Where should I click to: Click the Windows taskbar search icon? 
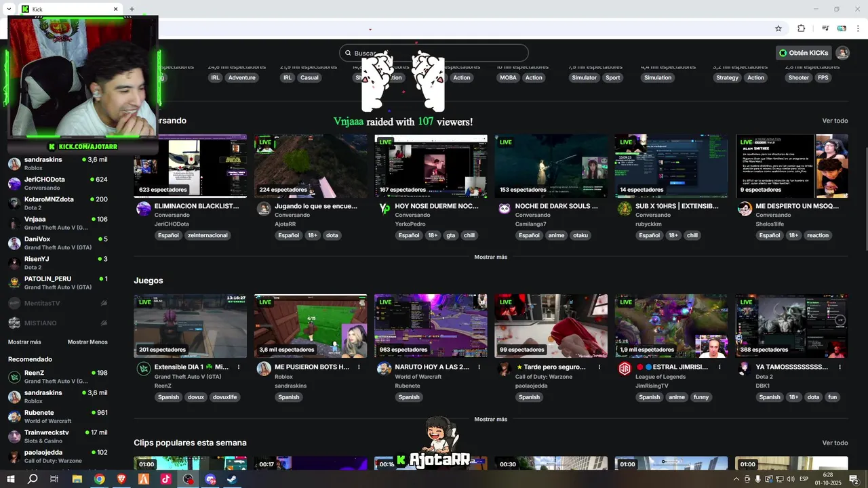click(x=32, y=479)
